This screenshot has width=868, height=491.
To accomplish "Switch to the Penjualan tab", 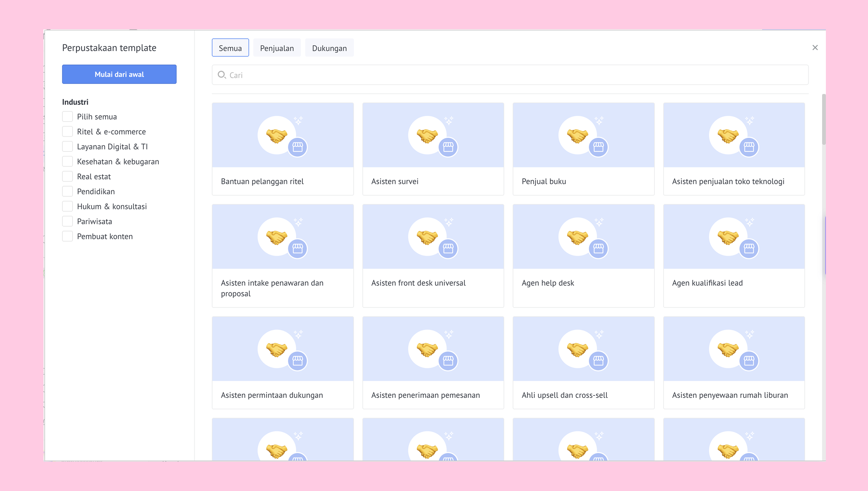I will pos(277,48).
